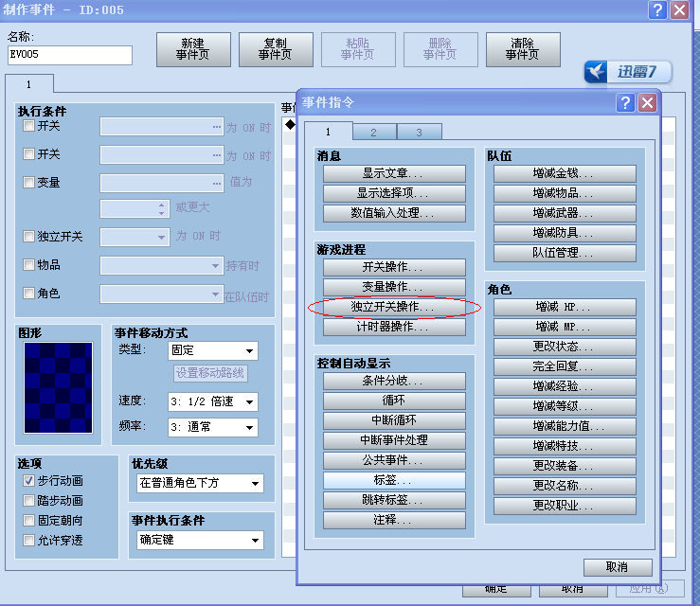Click the 增减金钱 command
The height and width of the screenshot is (606, 700).
pos(565,173)
